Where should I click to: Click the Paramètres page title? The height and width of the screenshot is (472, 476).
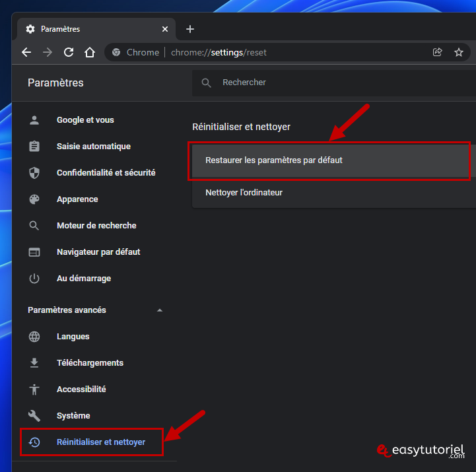point(55,83)
